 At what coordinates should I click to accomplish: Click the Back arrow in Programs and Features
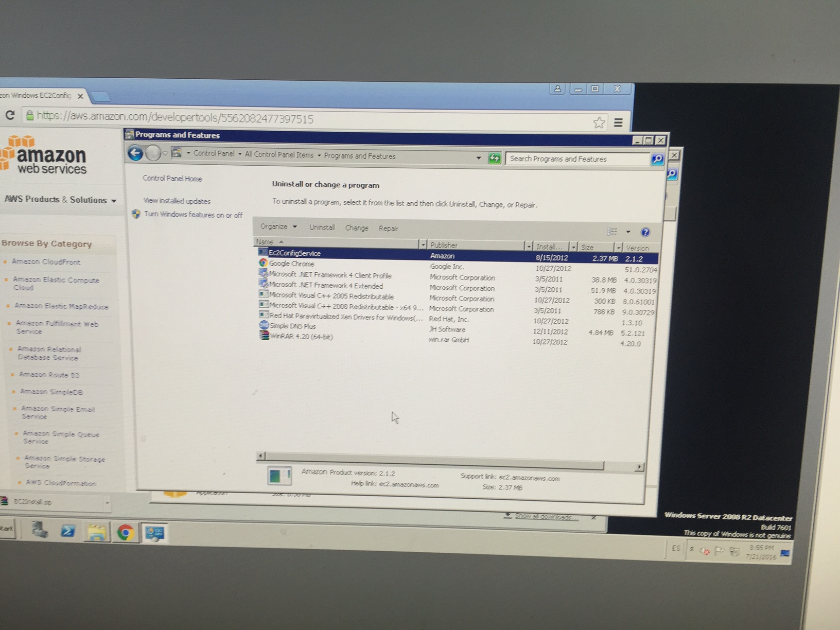(x=135, y=153)
